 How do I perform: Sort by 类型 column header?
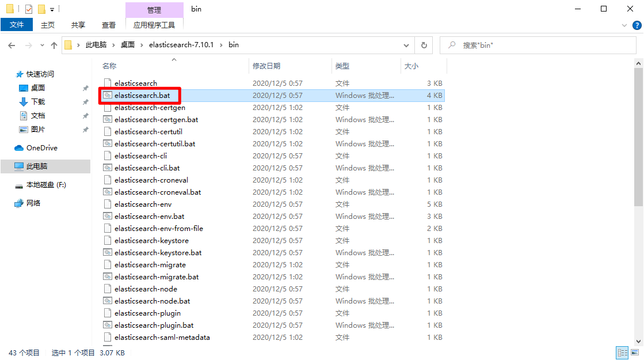342,66
